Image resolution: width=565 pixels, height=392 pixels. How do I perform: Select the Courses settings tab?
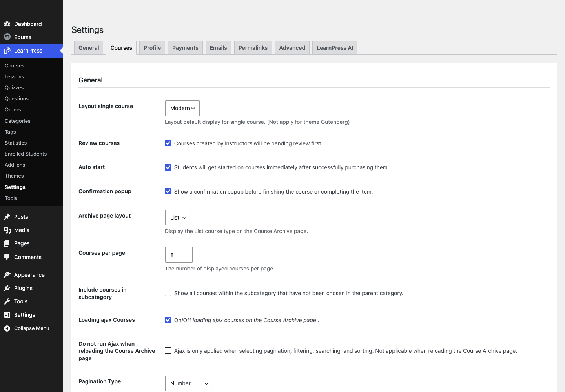pyautogui.click(x=121, y=48)
